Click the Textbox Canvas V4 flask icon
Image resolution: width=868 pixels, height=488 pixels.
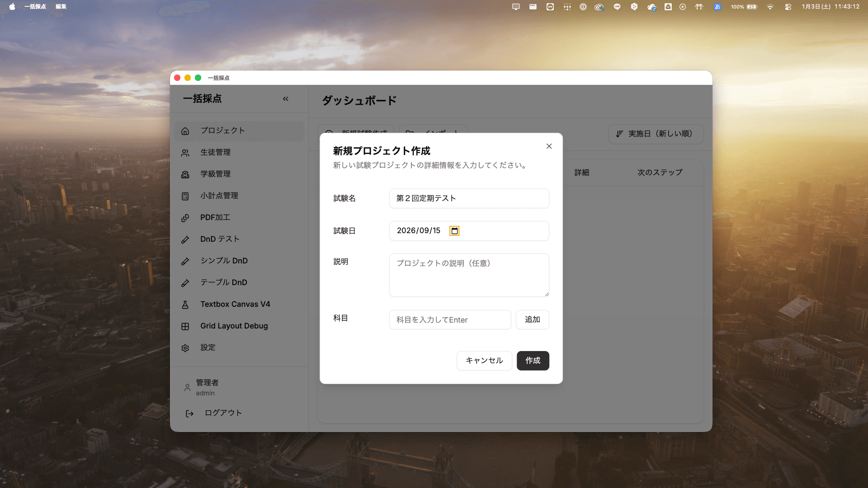185,305
